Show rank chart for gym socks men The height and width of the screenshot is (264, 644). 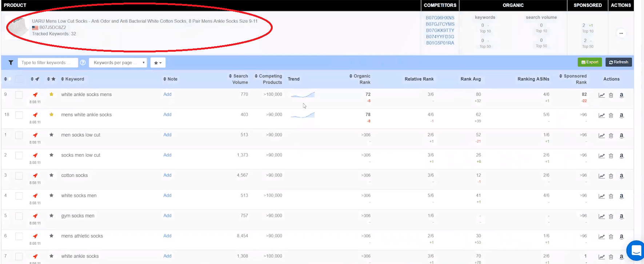click(602, 217)
